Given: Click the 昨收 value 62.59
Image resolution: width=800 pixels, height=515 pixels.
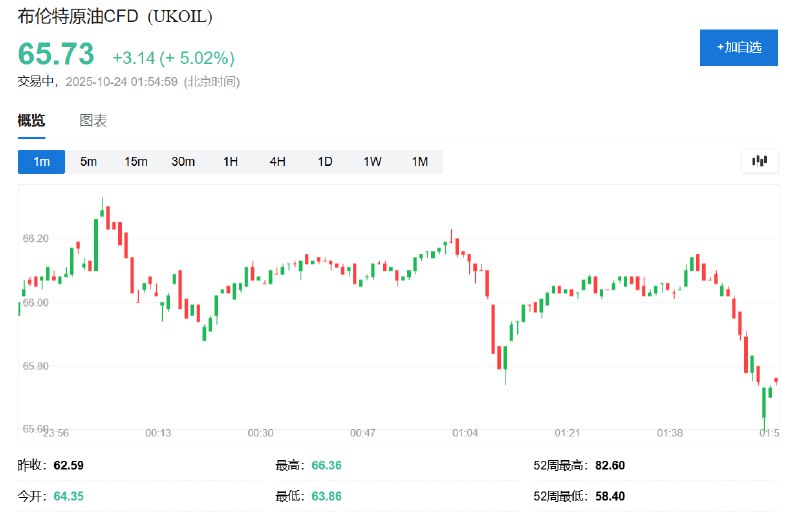Looking at the screenshot, I should (68, 465).
